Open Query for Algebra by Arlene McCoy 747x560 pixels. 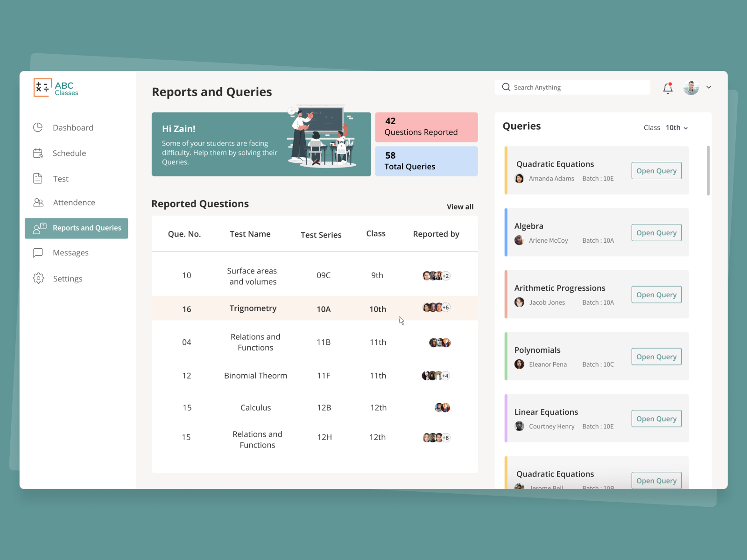pyautogui.click(x=656, y=232)
